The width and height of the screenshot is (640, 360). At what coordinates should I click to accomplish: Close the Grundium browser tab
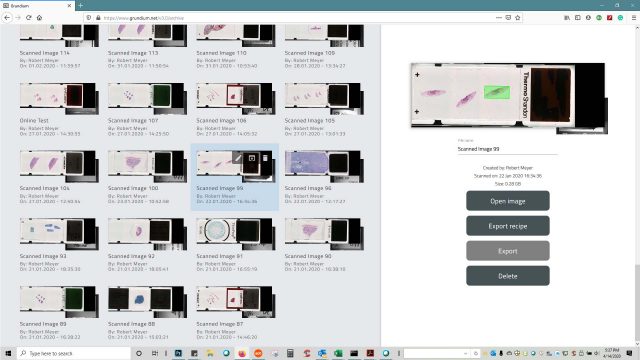69,6
